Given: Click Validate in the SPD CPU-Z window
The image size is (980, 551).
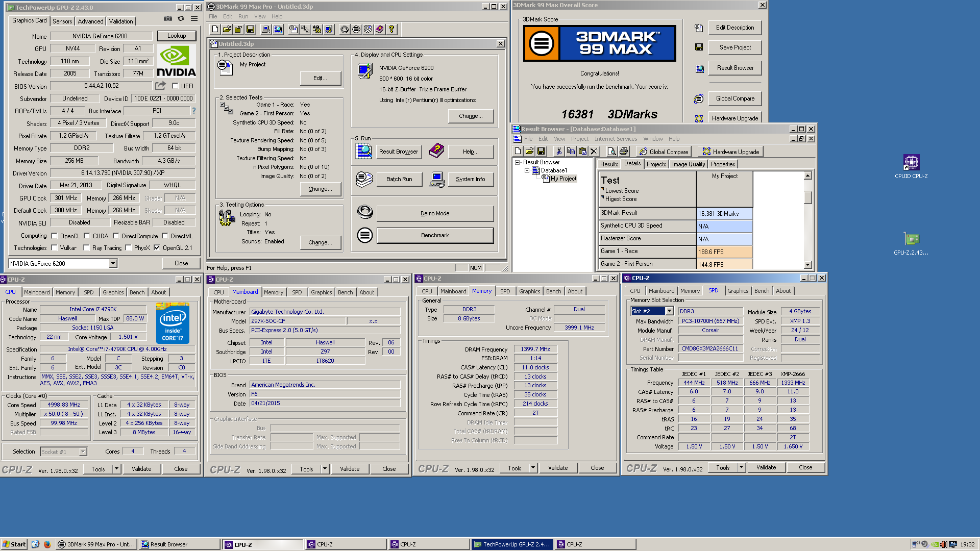Looking at the screenshot, I should point(766,467).
